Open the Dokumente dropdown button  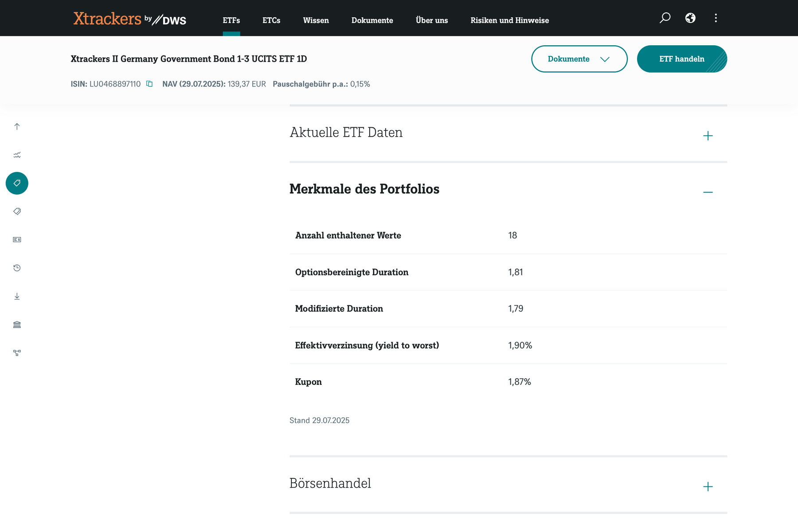tap(579, 59)
